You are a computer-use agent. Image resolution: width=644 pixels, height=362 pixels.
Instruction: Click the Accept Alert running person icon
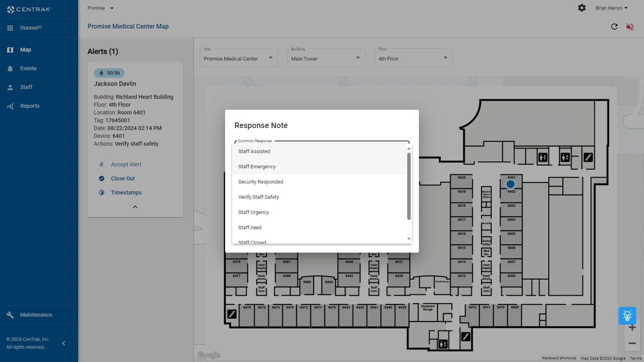click(102, 164)
